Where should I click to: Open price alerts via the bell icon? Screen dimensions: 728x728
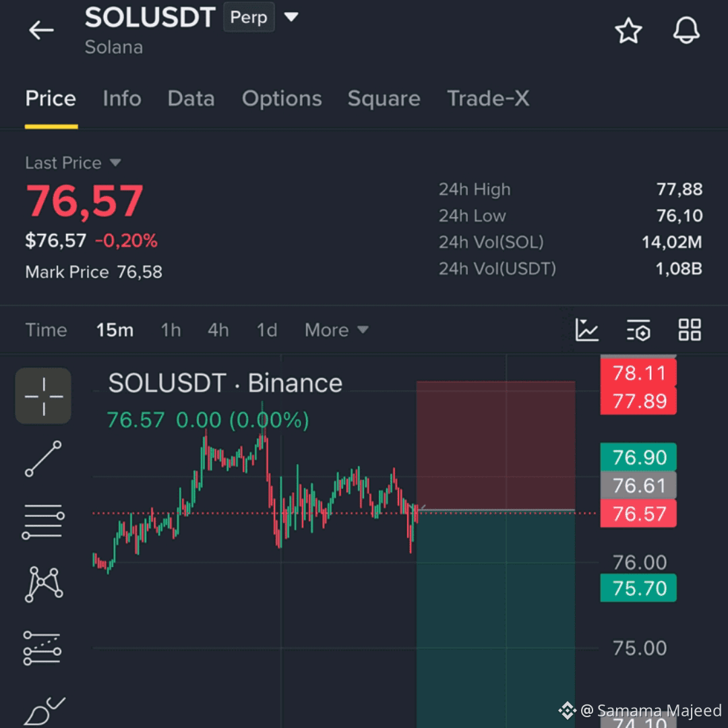click(x=686, y=30)
